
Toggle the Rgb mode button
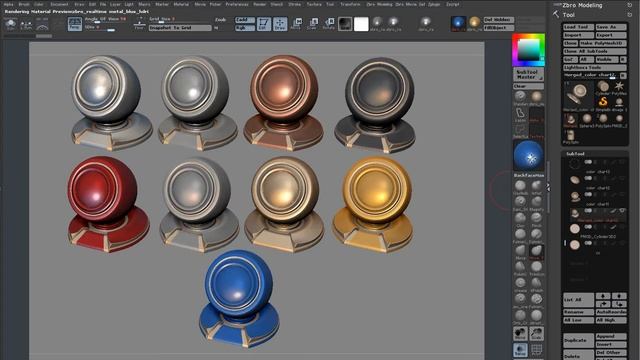click(244, 28)
